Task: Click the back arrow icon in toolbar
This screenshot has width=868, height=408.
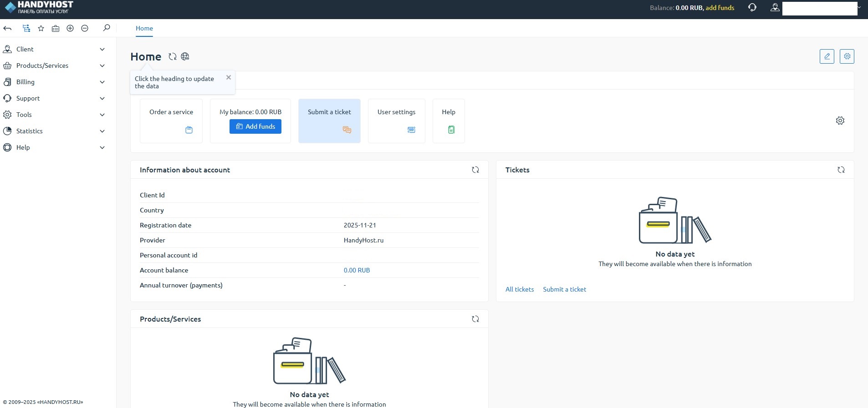Action: coord(7,28)
